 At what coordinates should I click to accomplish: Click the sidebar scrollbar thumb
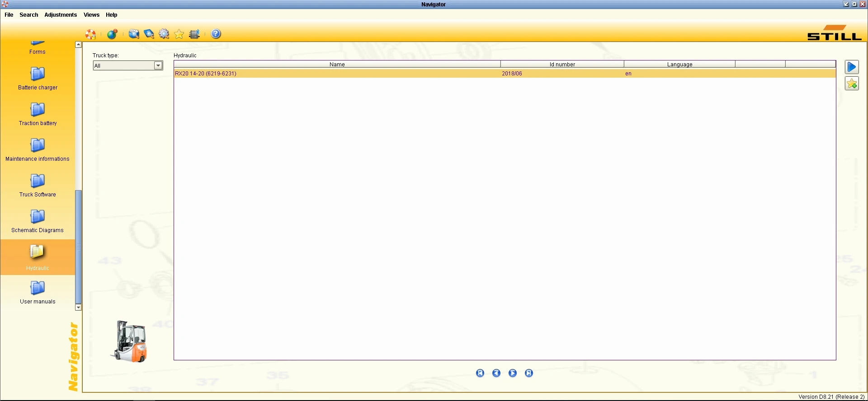click(78, 247)
